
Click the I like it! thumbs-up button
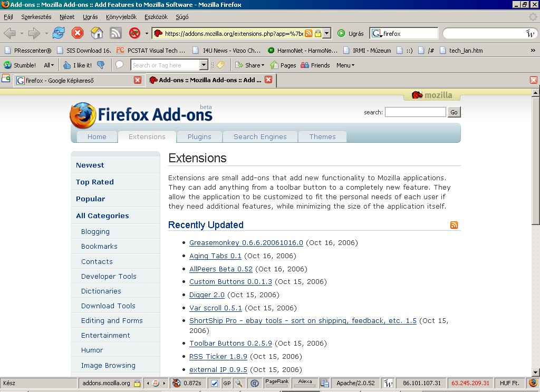77,65
